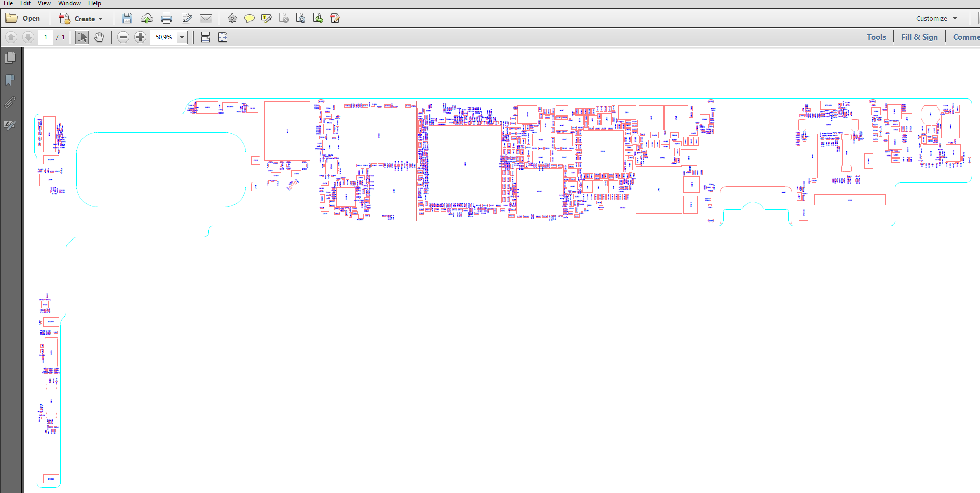Click the Highlight text tool icon

point(267,19)
